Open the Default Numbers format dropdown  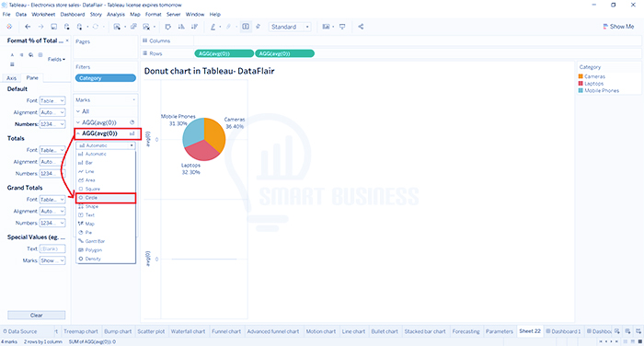click(x=52, y=124)
